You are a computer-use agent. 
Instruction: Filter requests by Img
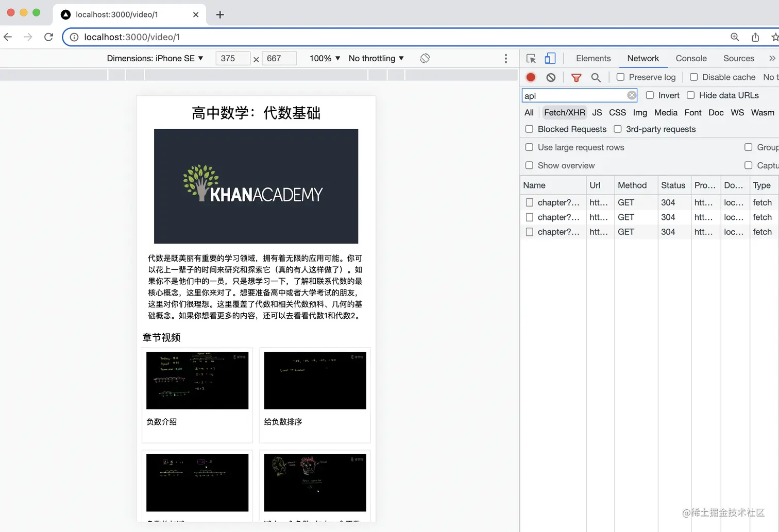click(x=640, y=112)
